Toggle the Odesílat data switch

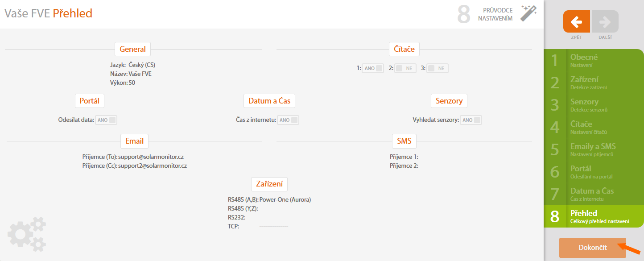pos(107,120)
